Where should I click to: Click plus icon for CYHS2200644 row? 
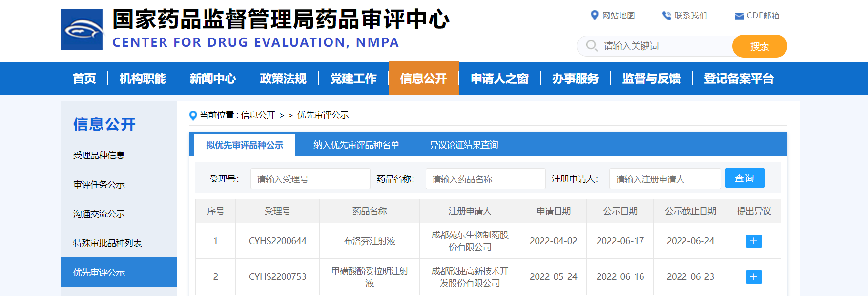[x=754, y=241]
